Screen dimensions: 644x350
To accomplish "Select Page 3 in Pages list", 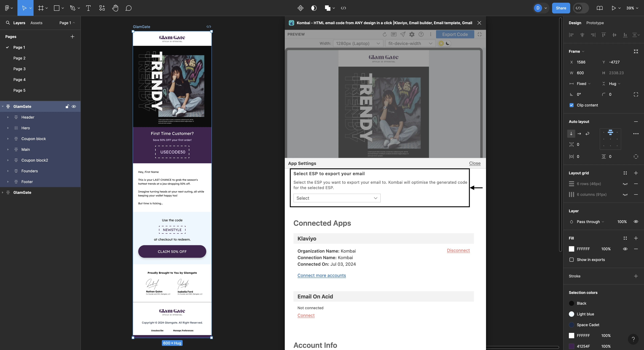I will [19, 69].
